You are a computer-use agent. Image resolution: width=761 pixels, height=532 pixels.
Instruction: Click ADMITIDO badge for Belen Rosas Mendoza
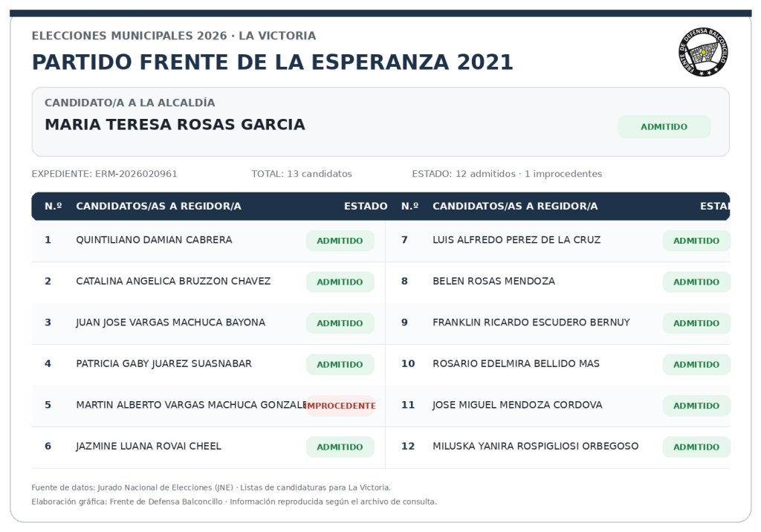[696, 282]
